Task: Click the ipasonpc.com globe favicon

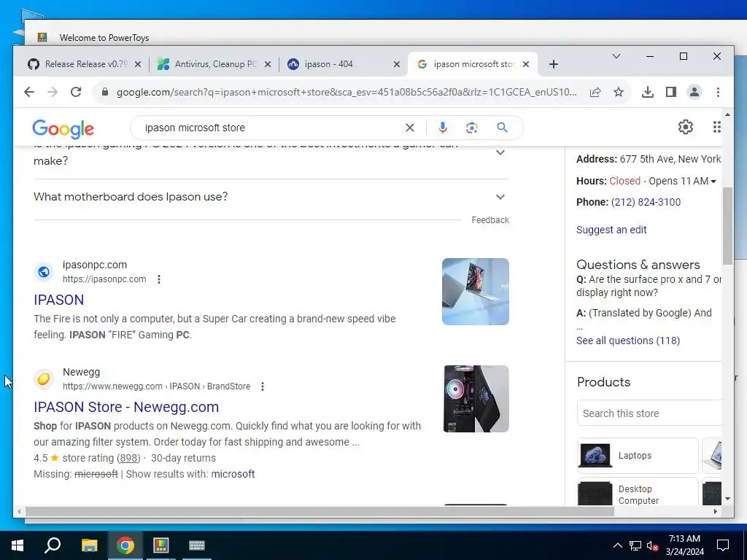Action: (43, 272)
